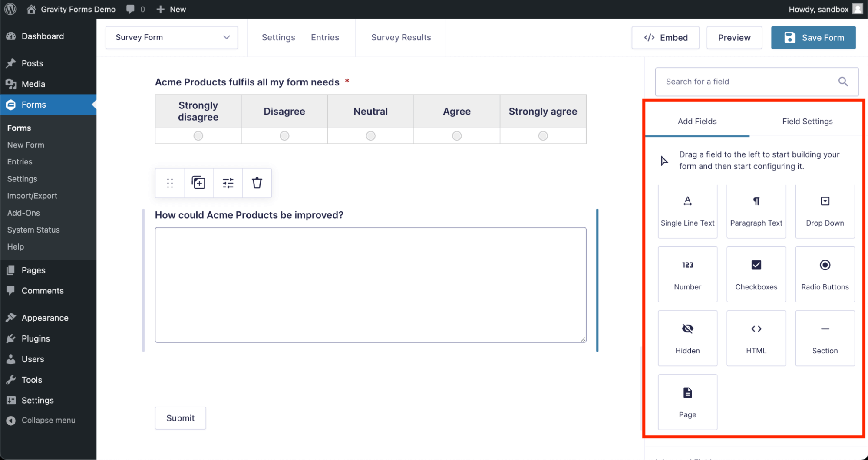
Task: Select the Strongly agree radio button
Action: 543,136
